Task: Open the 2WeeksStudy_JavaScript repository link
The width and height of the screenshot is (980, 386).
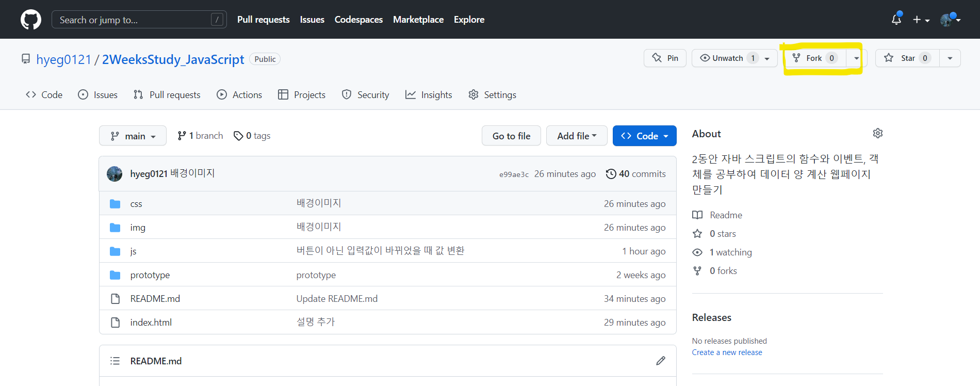Action: [x=173, y=59]
